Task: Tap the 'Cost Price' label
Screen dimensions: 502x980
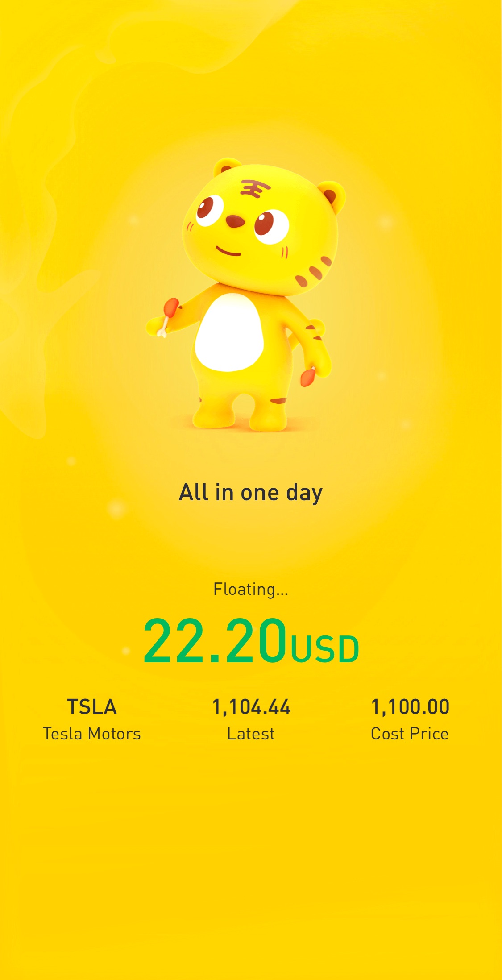Action: click(x=410, y=734)
